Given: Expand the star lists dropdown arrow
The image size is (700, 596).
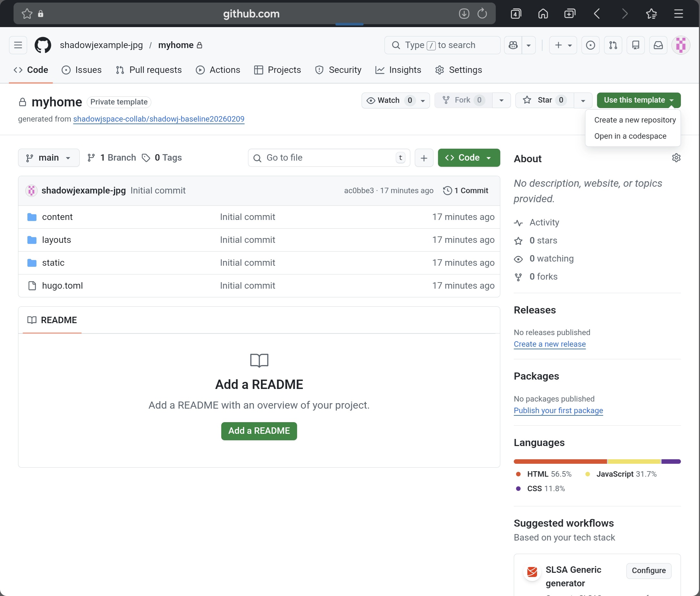Looking at the screenshot, I should click(583, 100).
